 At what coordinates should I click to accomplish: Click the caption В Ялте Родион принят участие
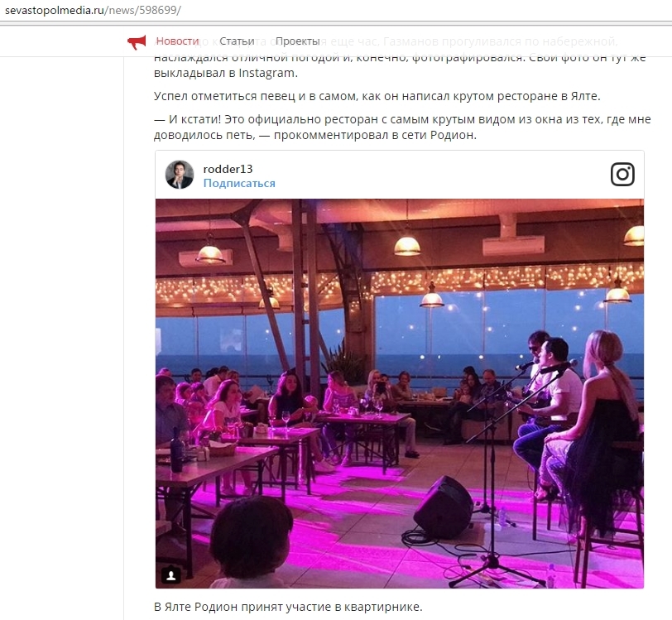tap(288, 607)
